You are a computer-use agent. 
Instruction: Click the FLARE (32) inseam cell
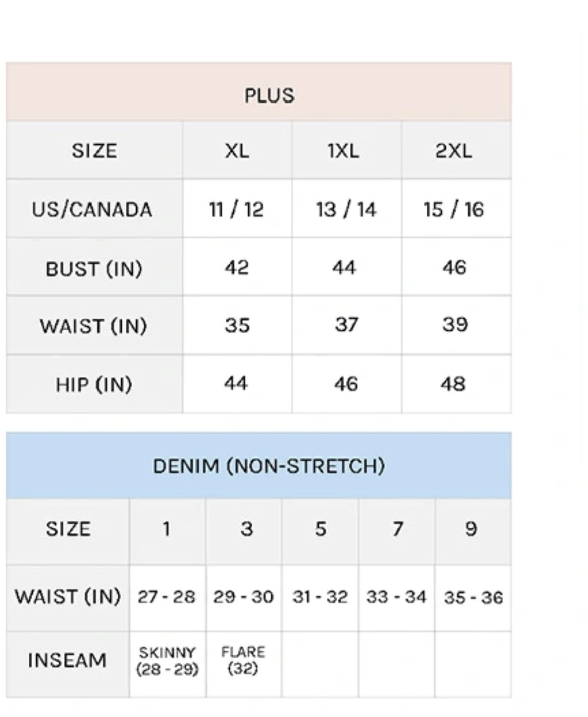[x=243, y=660]
